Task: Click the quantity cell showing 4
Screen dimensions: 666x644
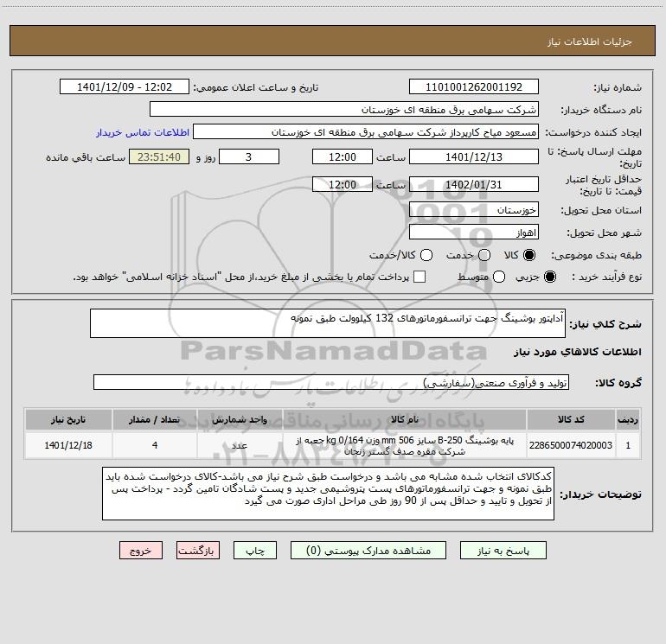Action: pyautogui.click(x=155, y=445)
